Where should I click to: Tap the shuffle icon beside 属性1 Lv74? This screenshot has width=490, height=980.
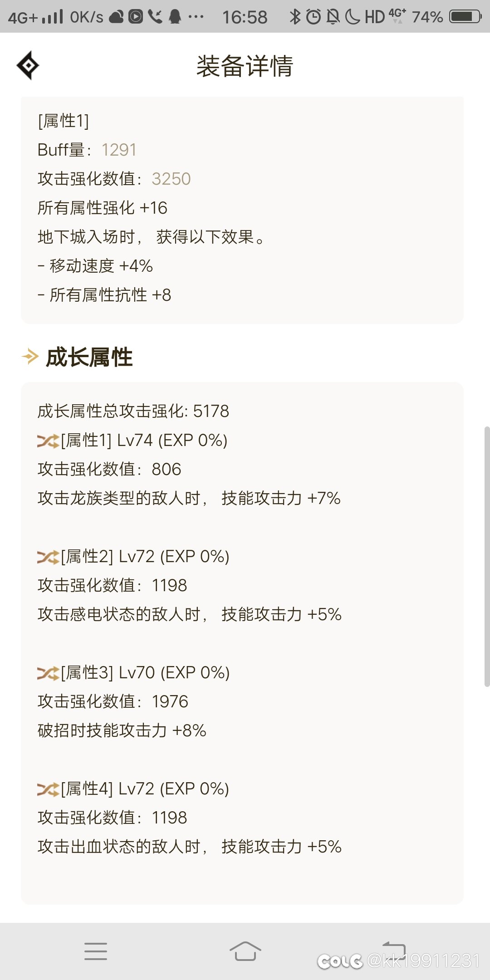48,441
